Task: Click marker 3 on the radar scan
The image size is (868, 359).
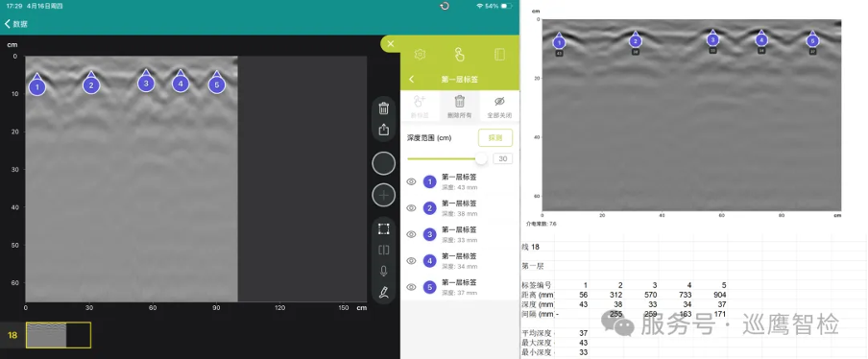Action: 146,83
